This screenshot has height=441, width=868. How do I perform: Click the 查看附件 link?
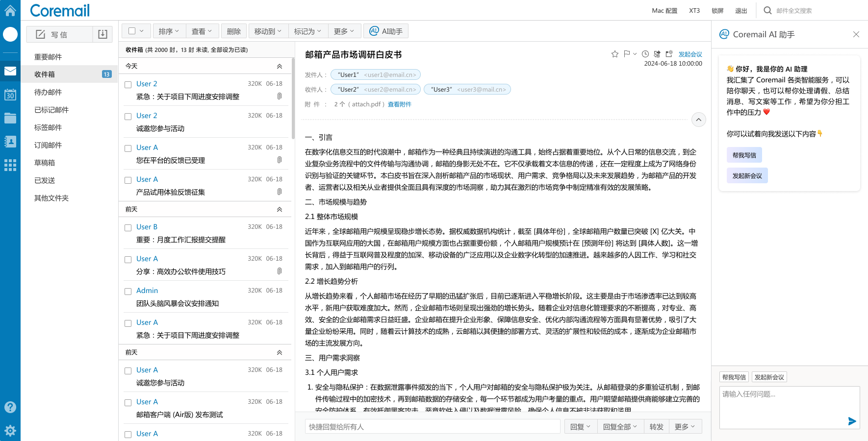tap(399, 104)
